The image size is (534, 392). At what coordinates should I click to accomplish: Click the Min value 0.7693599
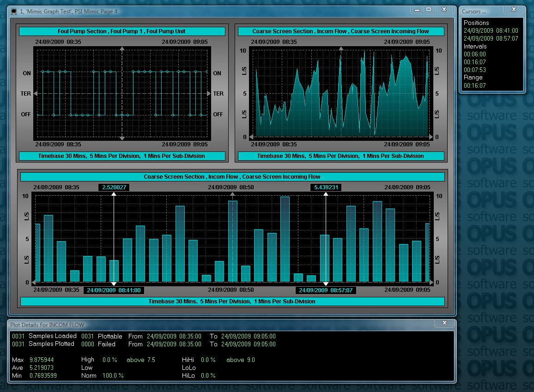43,375
